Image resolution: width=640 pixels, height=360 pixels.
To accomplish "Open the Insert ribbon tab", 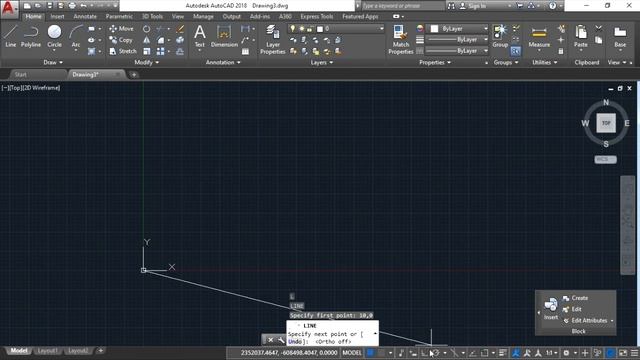I will coord(57,16).
